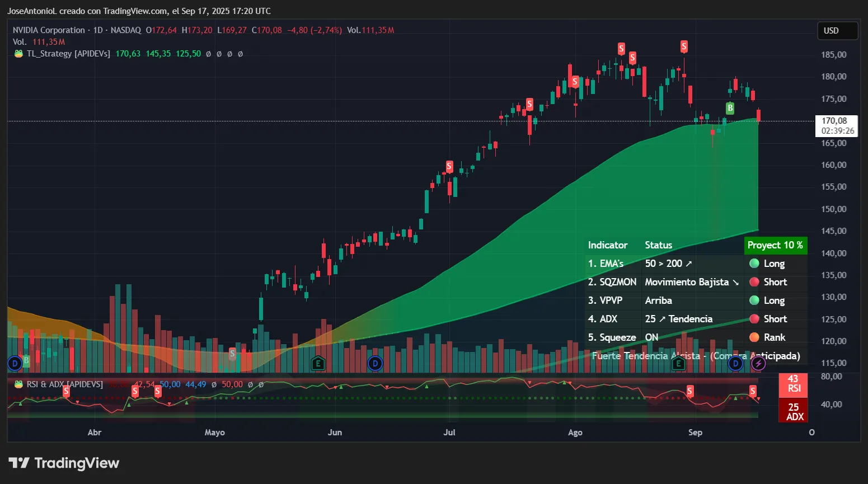This screenshot has width=868, height=484.
Task: Click the TradingView logo at bottom left
Action: pos(63,463)
